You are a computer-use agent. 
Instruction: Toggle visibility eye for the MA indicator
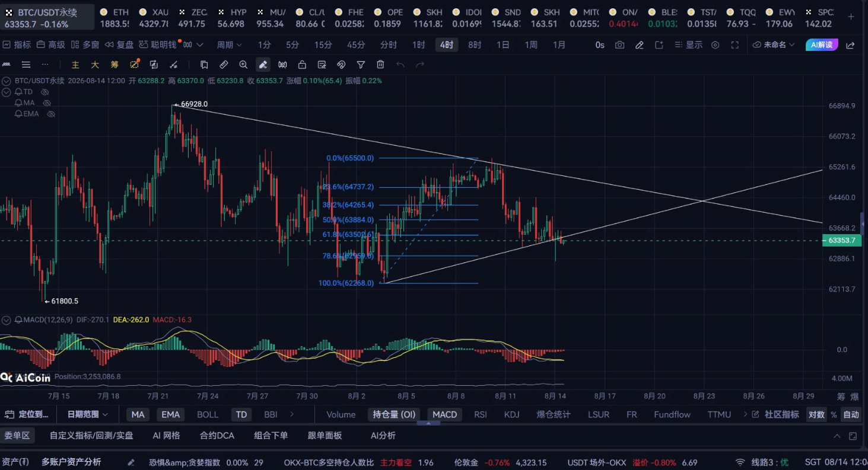47,103
